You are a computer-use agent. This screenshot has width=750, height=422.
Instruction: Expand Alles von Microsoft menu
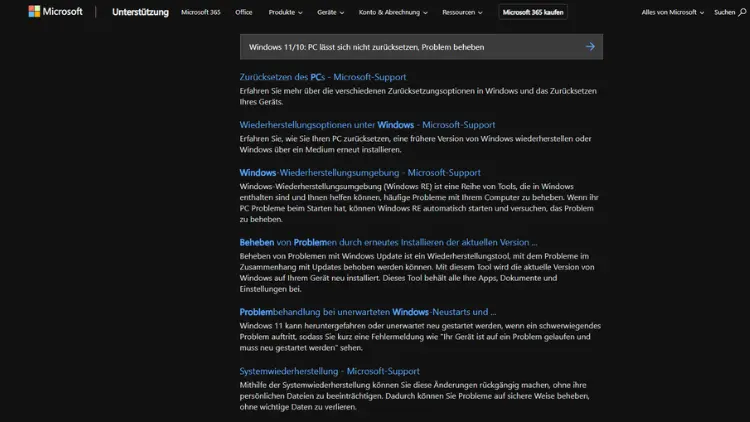tap(673, 12)
